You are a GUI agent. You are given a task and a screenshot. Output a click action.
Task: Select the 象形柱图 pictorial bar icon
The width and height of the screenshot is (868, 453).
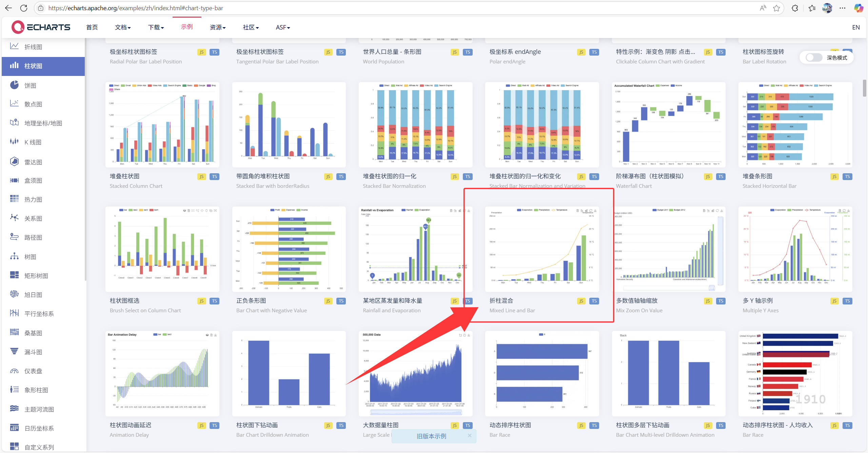coord(14,390)
